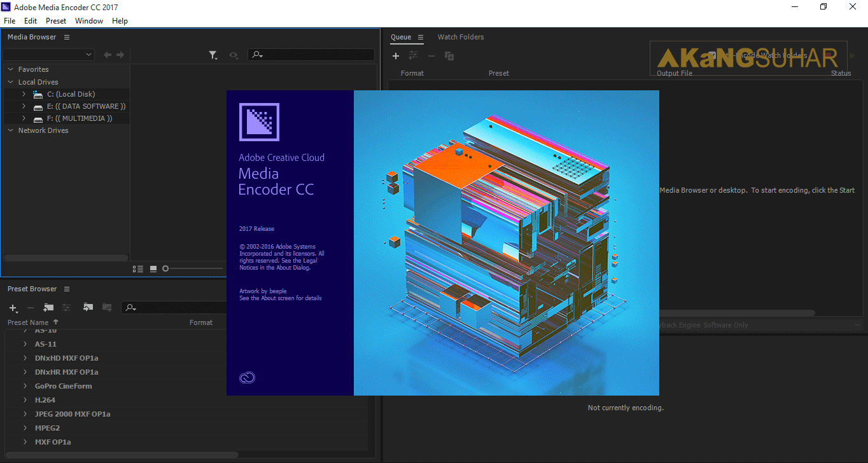Expand the E: (( DATA SOFTWARE )) drive
Screen dimensions: 868x463
(x=24, y=106)
